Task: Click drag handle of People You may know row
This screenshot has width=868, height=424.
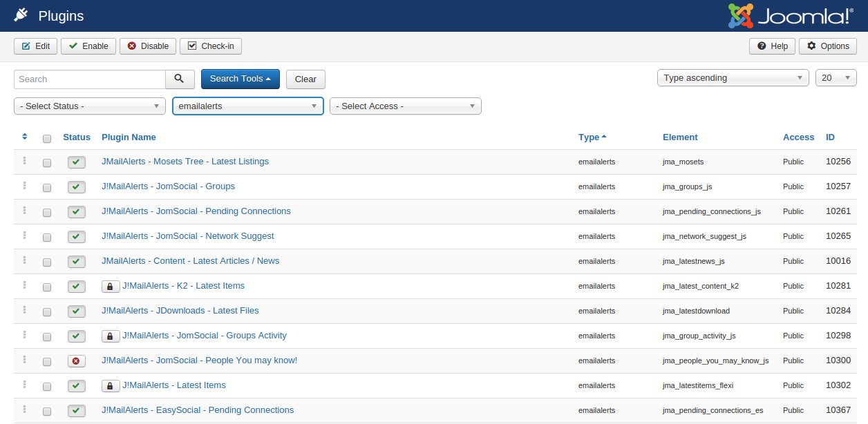Action: 24,360
